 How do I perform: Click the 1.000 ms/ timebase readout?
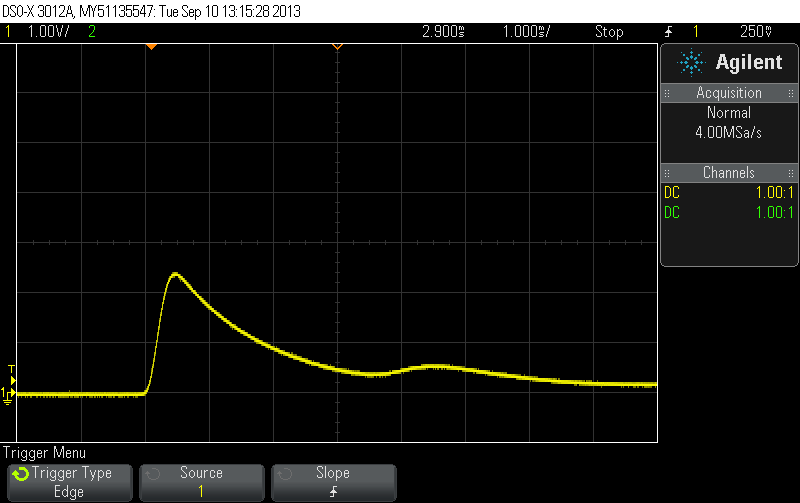pos(527,32)
